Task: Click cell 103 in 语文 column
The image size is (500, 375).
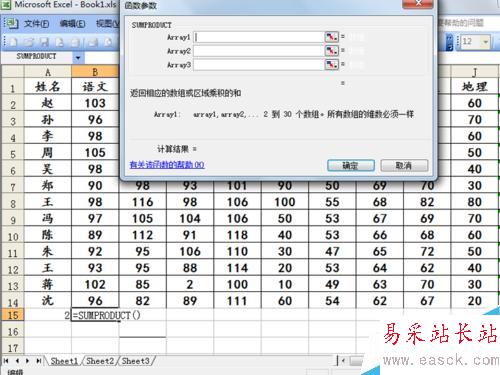Action: (95, 103)
